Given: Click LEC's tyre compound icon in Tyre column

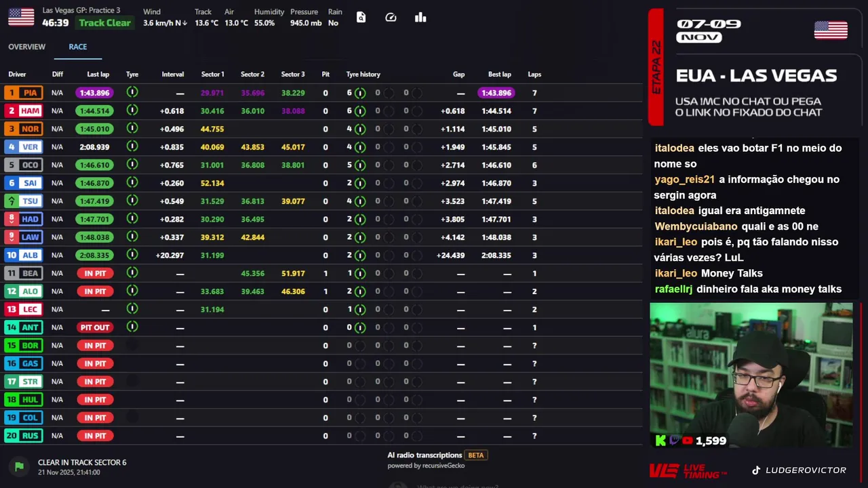Looking at the screenshot, I should click(132, 309).
